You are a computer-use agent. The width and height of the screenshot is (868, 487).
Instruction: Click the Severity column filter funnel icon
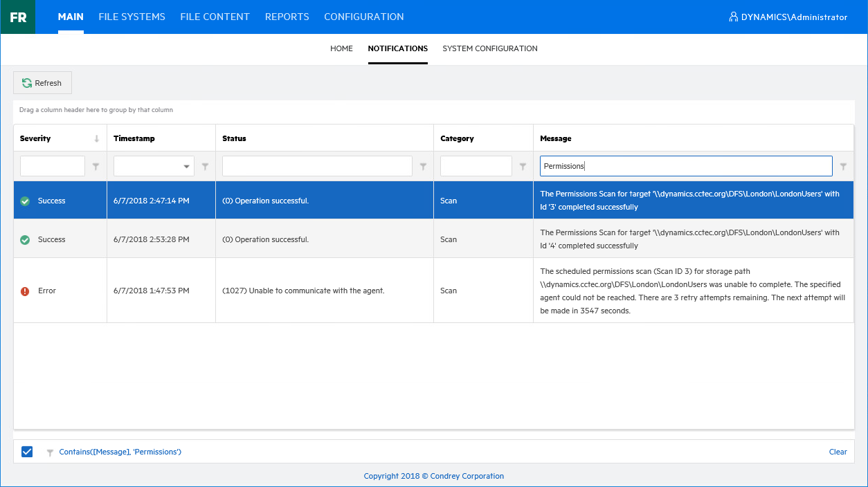click(x=96, y=167)
